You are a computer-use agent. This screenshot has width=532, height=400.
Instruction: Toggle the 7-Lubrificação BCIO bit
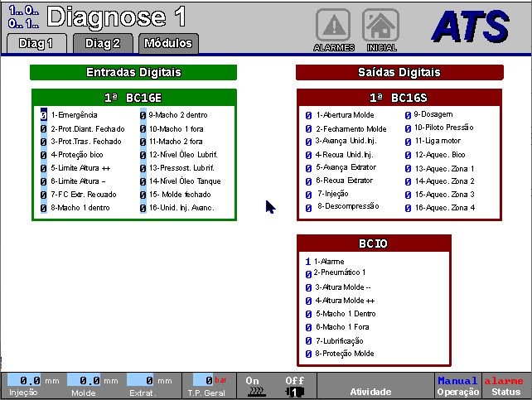pyautogui.click(x=308, y=340)
